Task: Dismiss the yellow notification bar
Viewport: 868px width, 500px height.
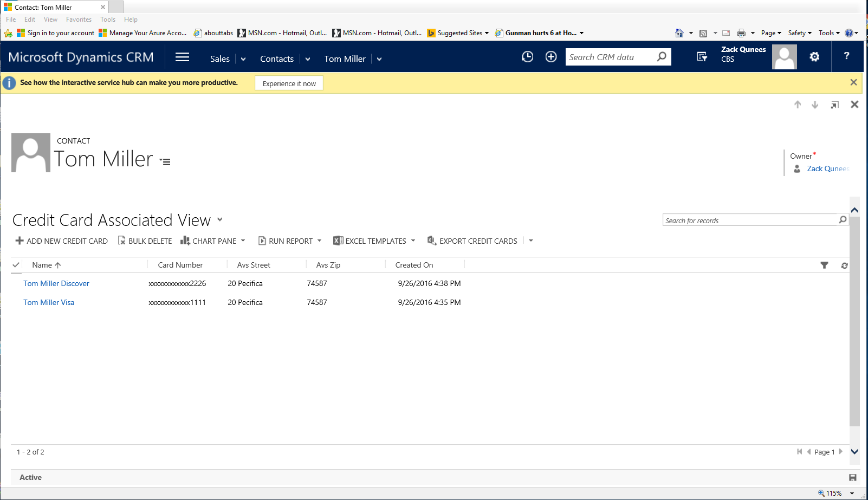Action: (x=853, y=82)
